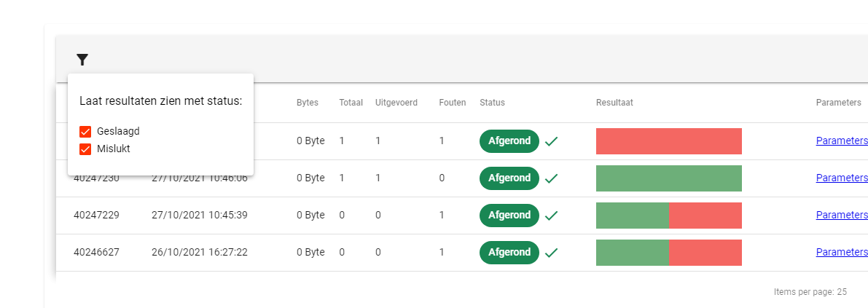Click the checkmark beside the fully green result bar
The width and height of the screenshot is (868, 308).
pyautogui.click(x=551, y=178)
